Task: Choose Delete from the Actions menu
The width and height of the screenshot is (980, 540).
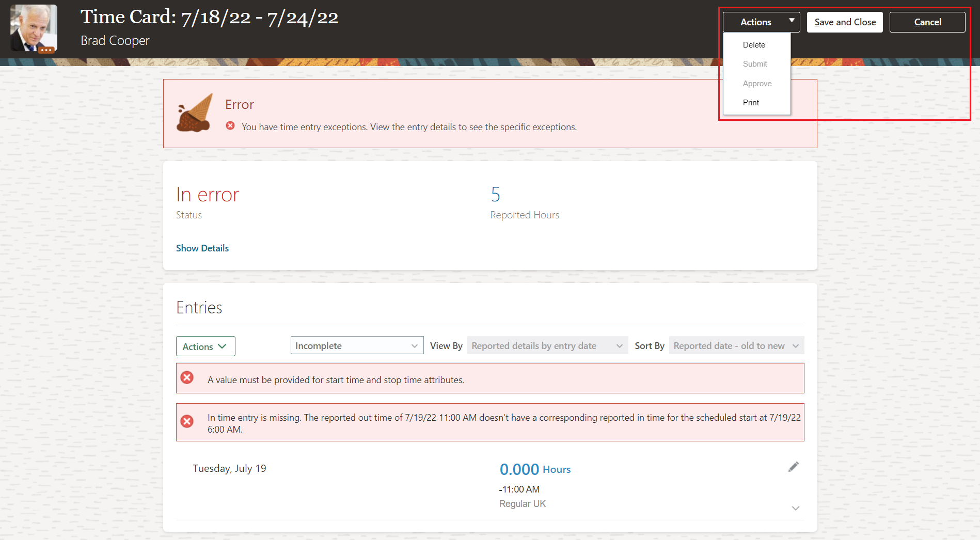Action: (x=754, y=45)
